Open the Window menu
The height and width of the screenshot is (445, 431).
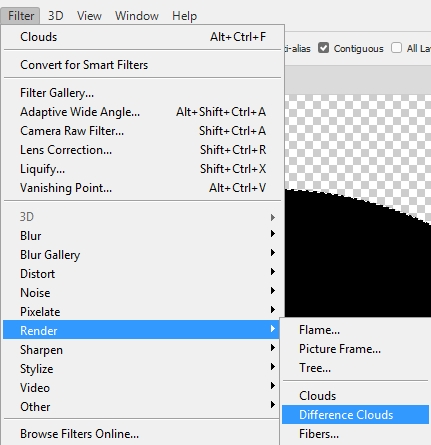pos(137,16)
